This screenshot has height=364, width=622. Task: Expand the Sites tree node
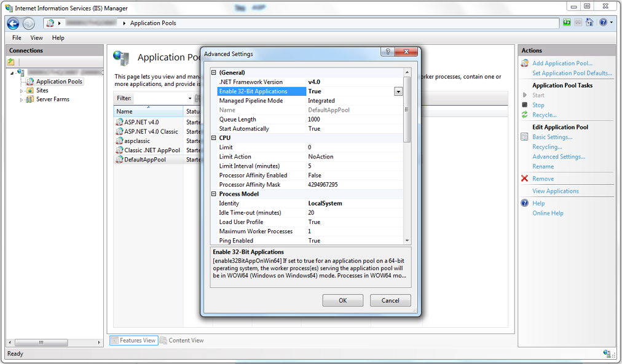point(22,91)
